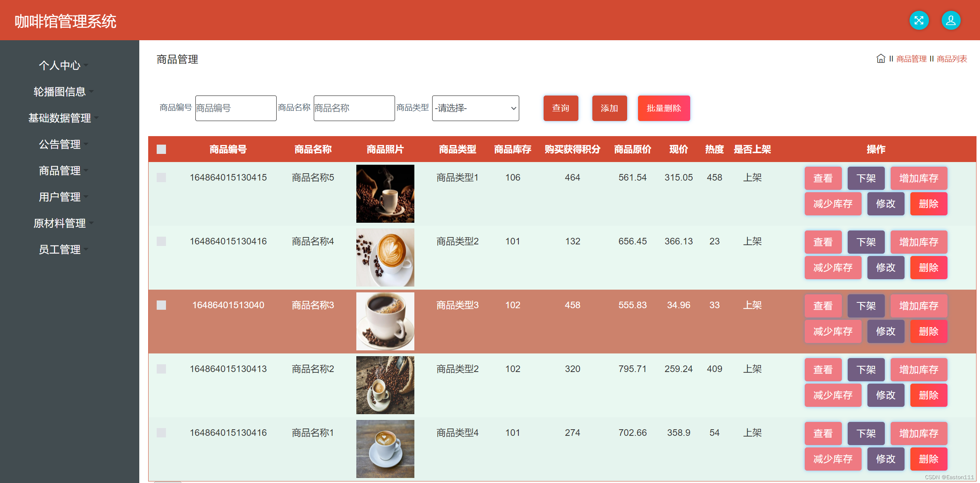Click 减少库存 for 商品名称1
This screenshot has width=980, height=483.
click(x=833, y=459)
